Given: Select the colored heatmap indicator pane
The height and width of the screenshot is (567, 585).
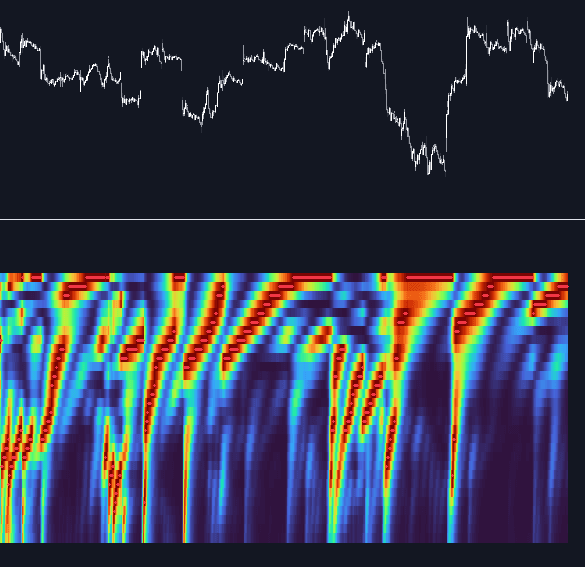Looking at the screenshot, I should click(284, 408).
